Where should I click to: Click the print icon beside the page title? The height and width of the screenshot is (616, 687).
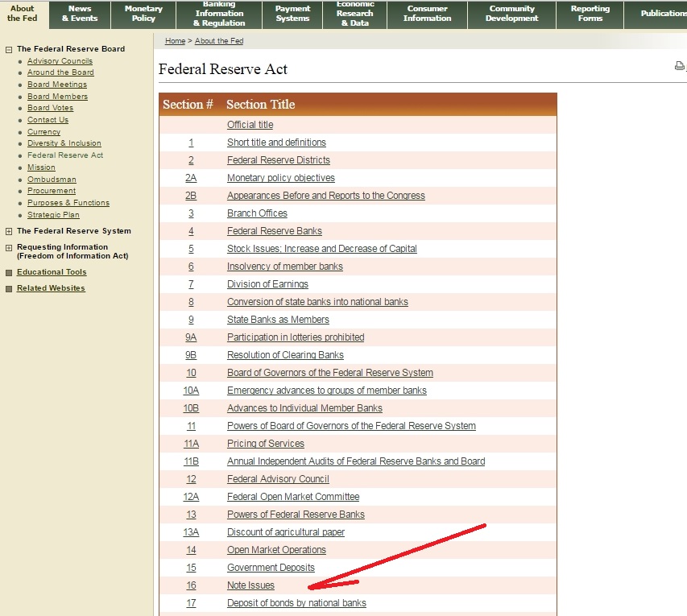pyautogui.click(x=679, y=67)
